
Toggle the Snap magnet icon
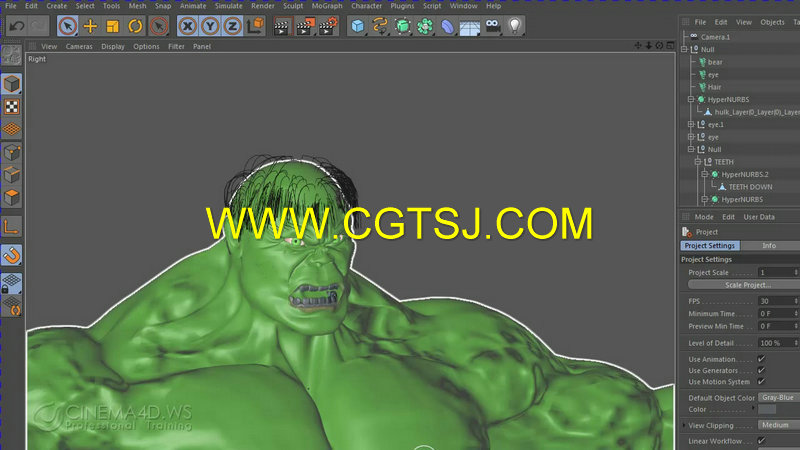click(11, 256)
